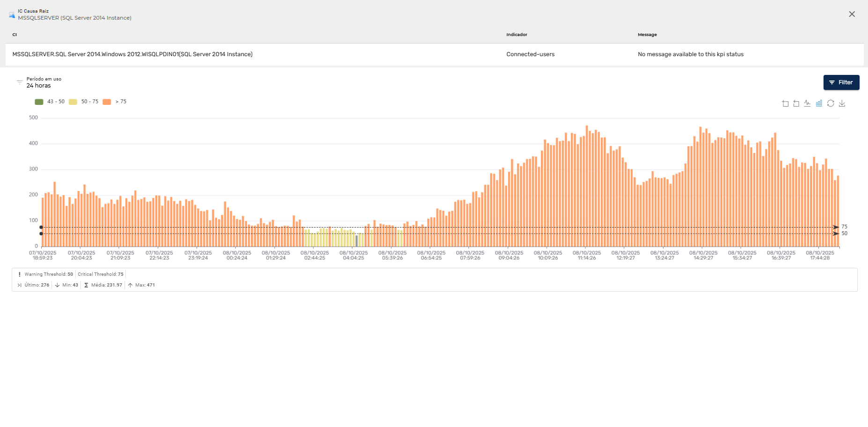
Task: Activate the zoom area selection tool
Action: click(x=785, y=103)
